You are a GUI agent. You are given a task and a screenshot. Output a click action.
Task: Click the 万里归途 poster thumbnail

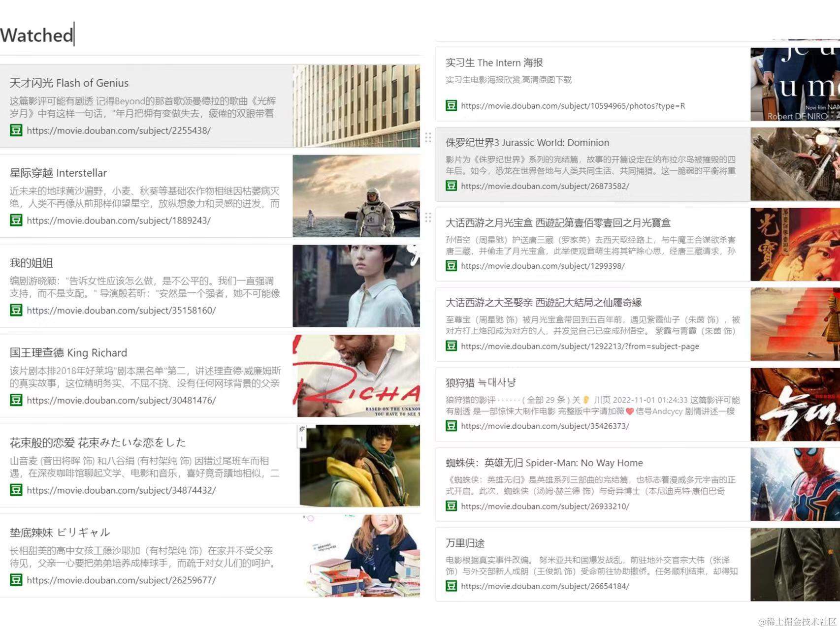795,565
